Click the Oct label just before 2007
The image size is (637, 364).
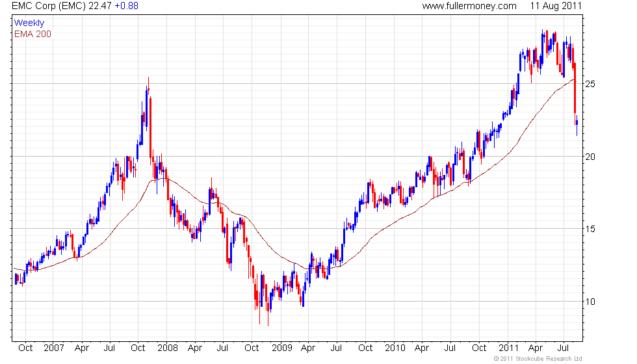25,348
